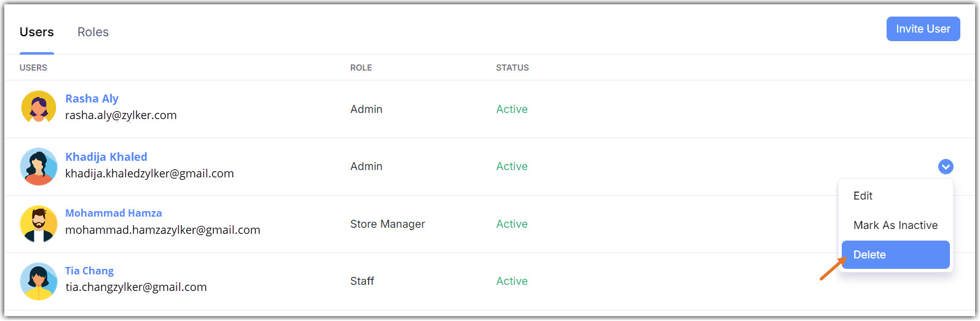Select Mark As Inactive option
Viewport: 980px width, 321px height.
click(x=895, y=225)
